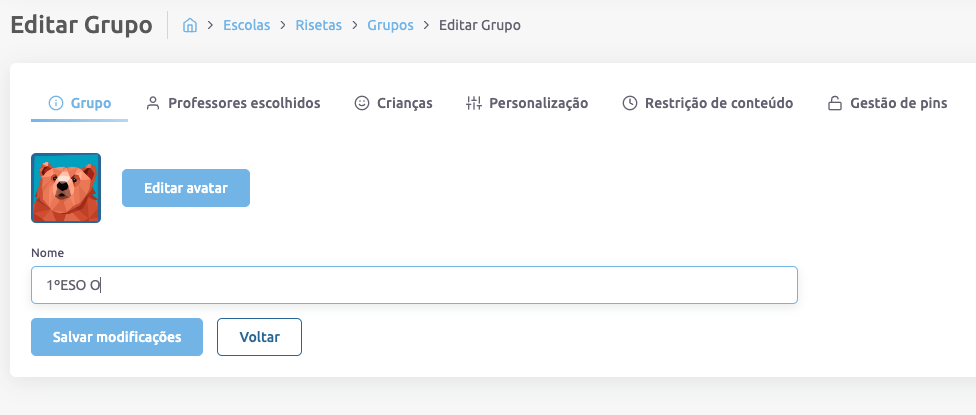Click the clock icon beside Restrição de conteúdo
Image resolution: width=976 pixels, height=415 pixels.
[630, 103]
